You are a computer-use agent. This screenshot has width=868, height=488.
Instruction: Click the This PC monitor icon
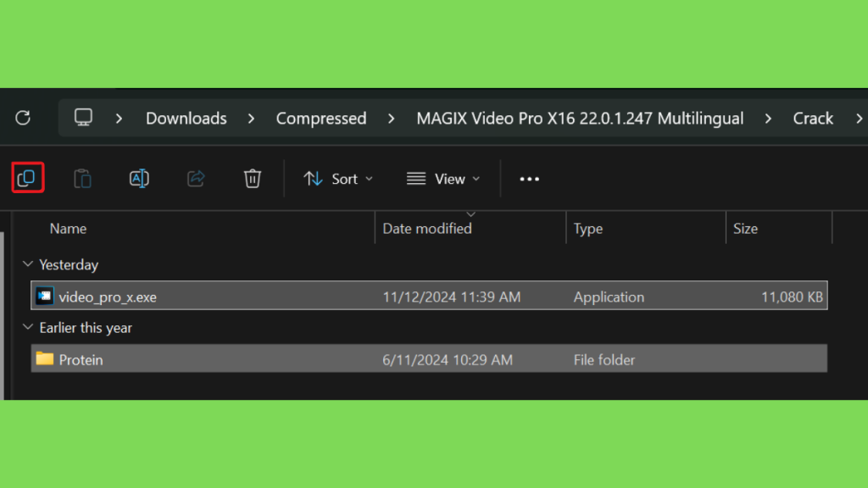(x=84, y=117)
